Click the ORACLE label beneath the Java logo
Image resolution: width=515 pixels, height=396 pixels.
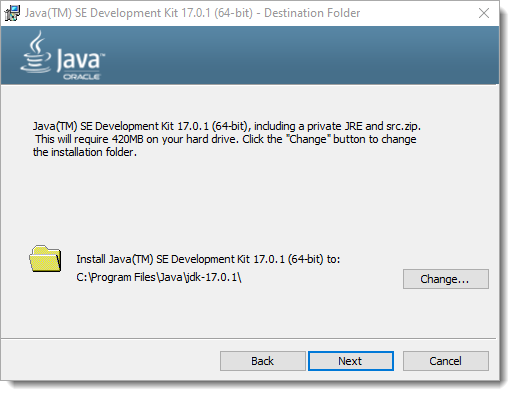click(x=82, y=77)
